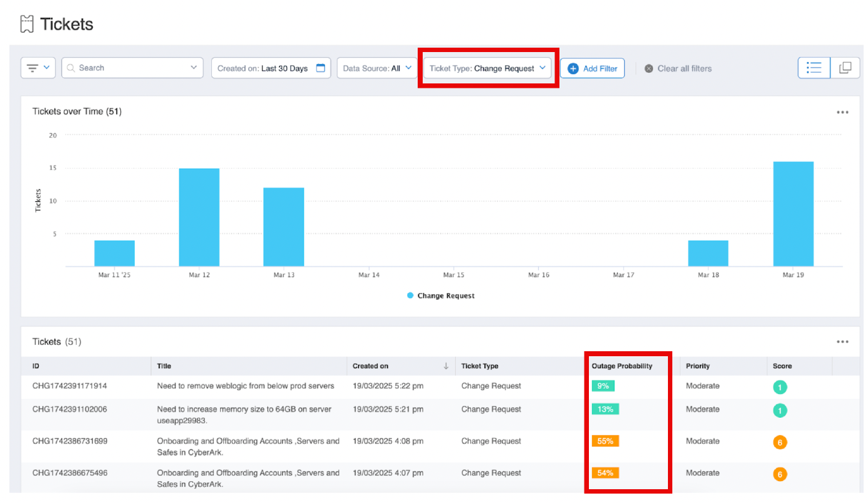
Task: Toggle Change Request legend item in chart
Action: click(x=440, y=295)
